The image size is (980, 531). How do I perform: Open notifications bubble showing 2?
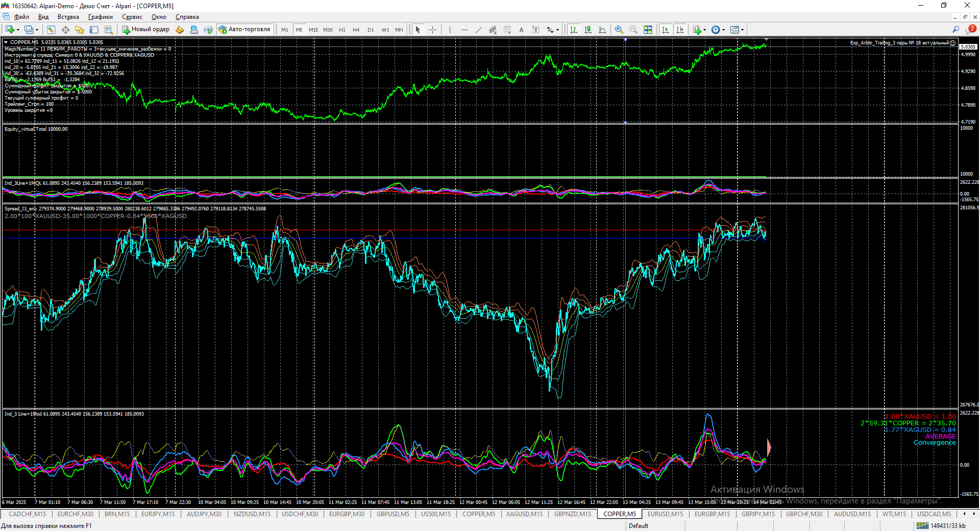[971, 29]
